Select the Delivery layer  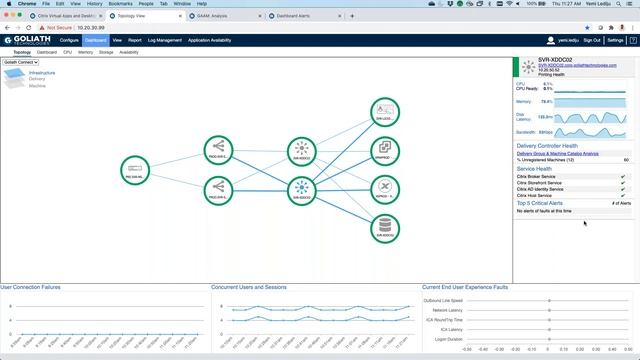coord(37,79)
